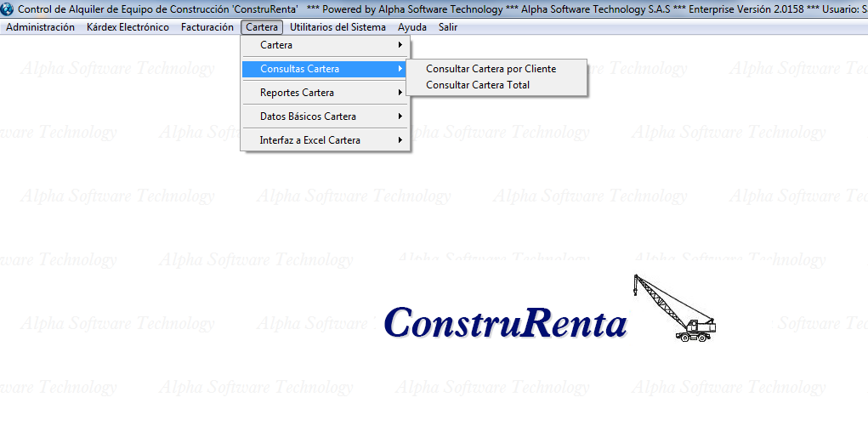Close the Cartera menu from the menu bar
868x426 pixels.
click(x=262, y=27)
